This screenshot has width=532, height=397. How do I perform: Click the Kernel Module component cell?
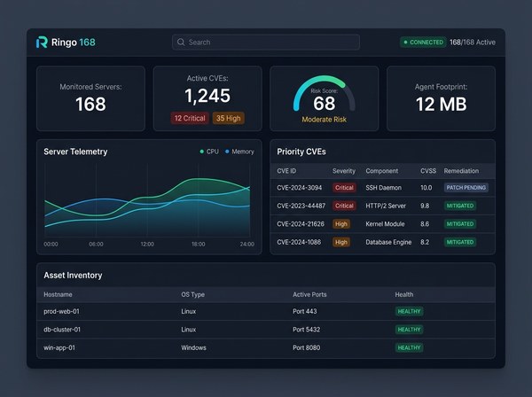(385, 224)
